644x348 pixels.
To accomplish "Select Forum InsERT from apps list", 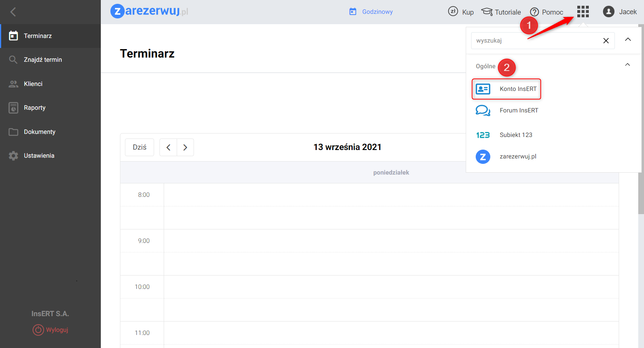I will pos(519,111).
